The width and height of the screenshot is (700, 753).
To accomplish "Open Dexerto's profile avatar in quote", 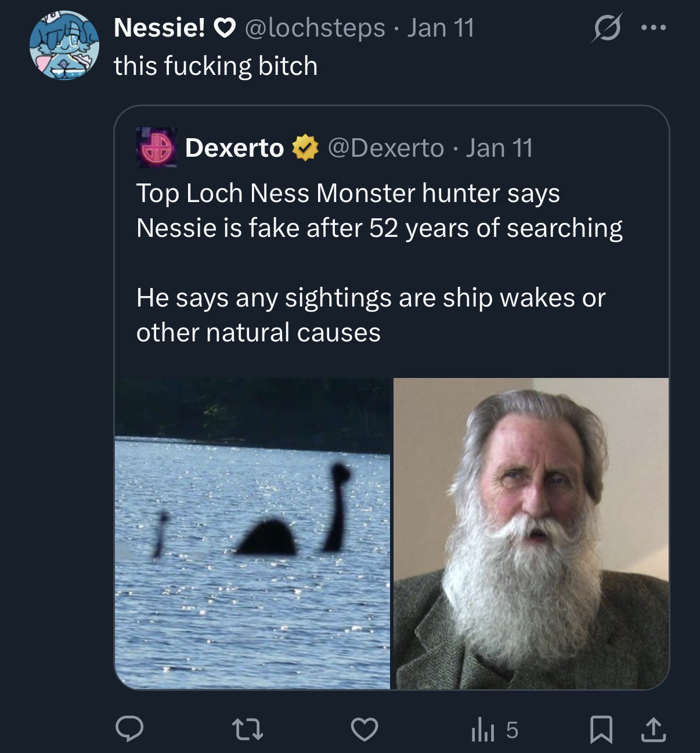I will [x=157, y=147].
